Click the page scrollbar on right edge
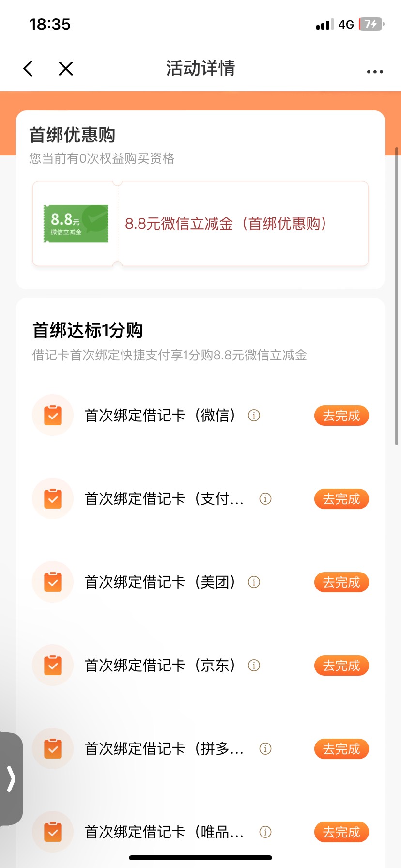The image size is (401, 868). click(x=397, y=296)
